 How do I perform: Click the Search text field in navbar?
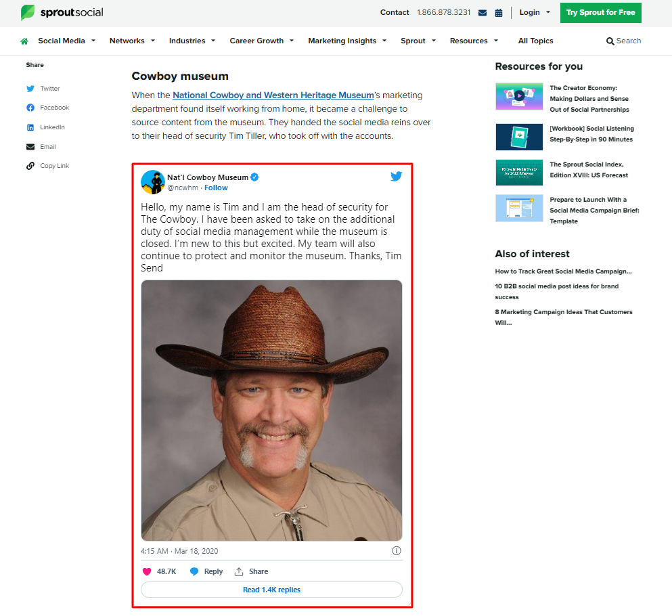click(628, 41)
